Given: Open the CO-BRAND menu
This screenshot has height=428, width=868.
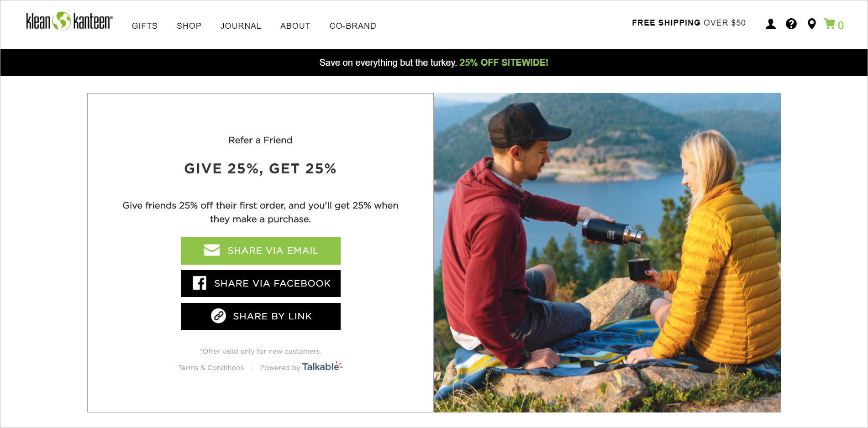Looking at the screenshot, I should tap(352, 26).
